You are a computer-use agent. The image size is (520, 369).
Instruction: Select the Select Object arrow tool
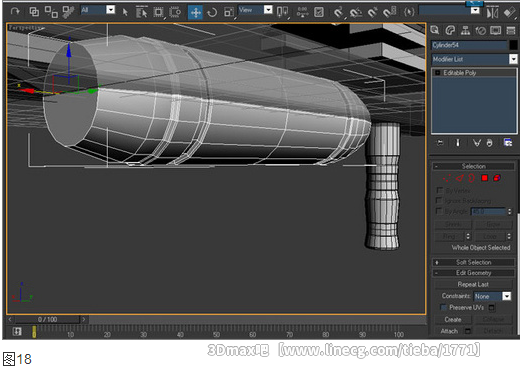[125, 12]
